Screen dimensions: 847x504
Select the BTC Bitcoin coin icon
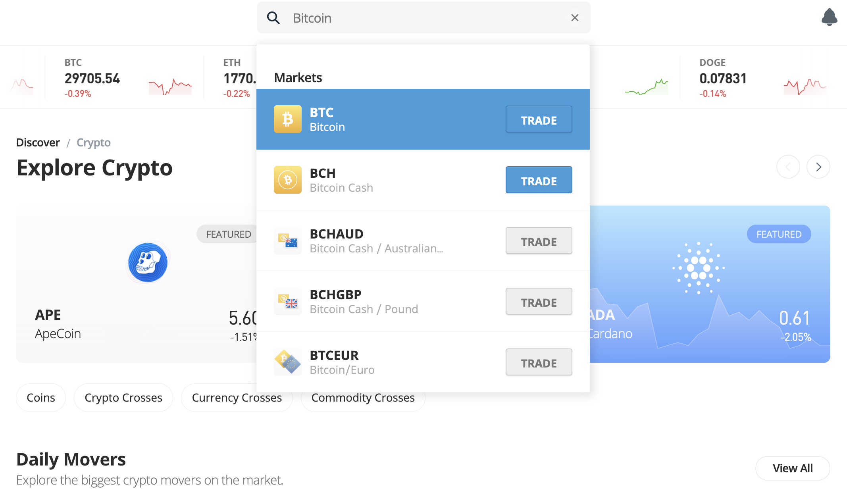[x=288, y=119]
